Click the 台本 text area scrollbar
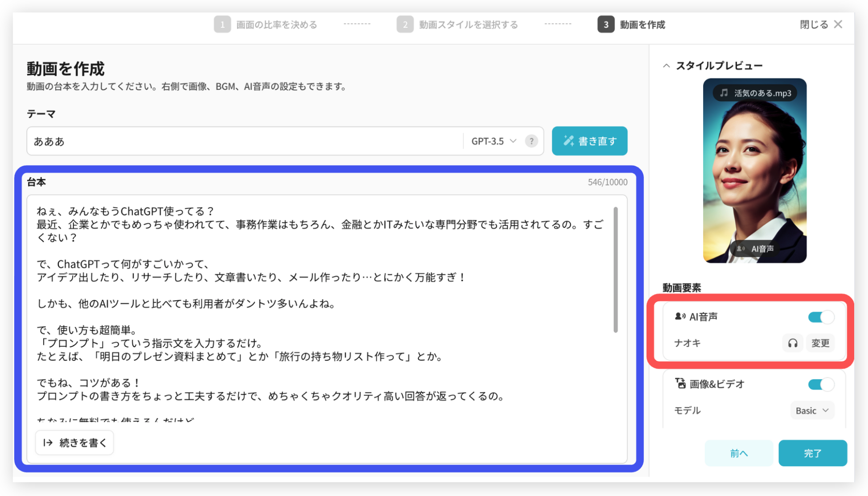The width and height of the screenshot is (868, 496). click(x=615, y=269)
